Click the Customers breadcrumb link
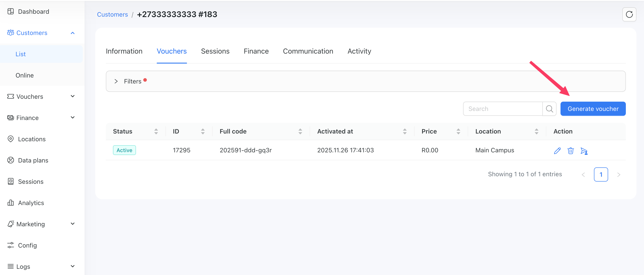This screenshot has height=275, width=644. coord(112,14)
